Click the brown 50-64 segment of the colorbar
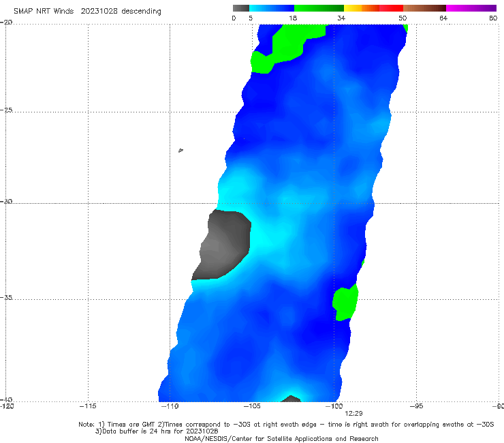Screen dimensions: 504x443 tap(424, 8)
